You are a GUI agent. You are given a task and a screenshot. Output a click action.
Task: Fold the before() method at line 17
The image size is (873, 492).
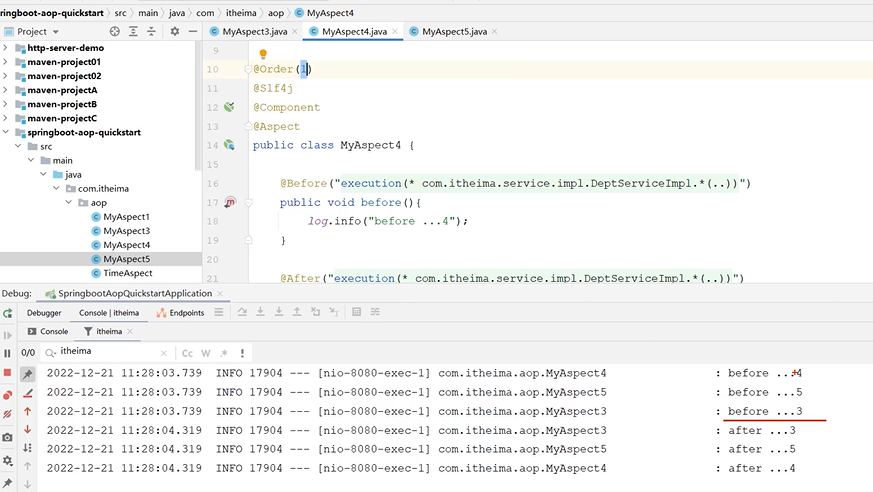pos(249,203)
